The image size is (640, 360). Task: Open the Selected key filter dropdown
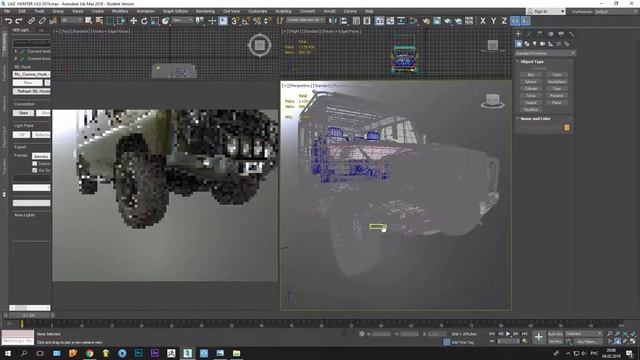coord(583,334)
